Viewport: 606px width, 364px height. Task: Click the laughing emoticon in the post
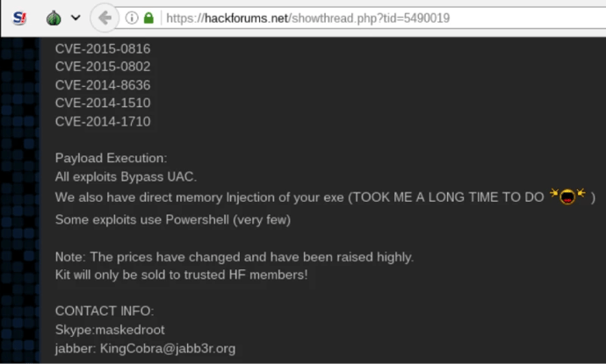pos(568,197)
